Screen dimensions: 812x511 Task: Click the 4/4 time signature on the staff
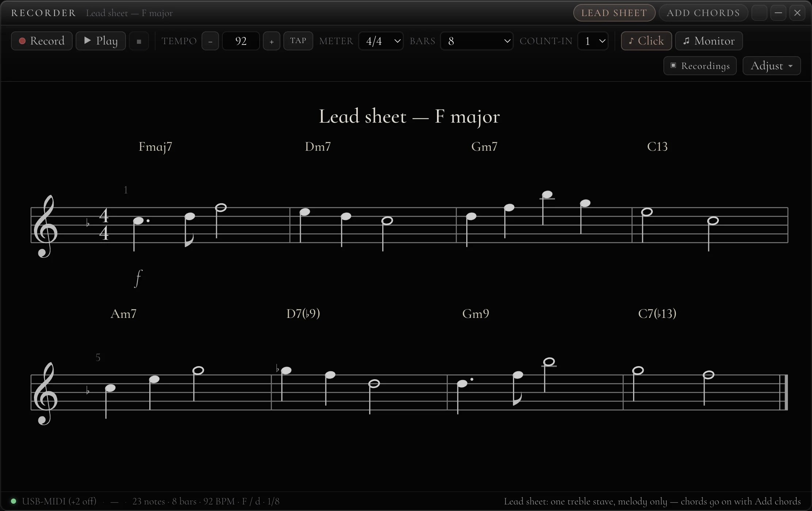[x=104, y=224]
